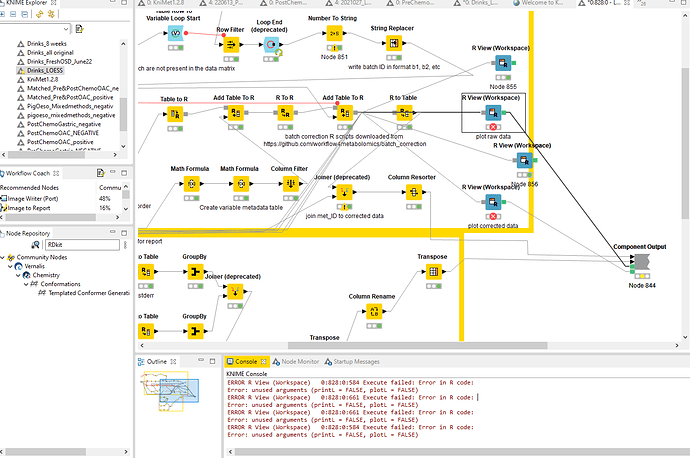Collapse the Chemistry tree node
Screen dimensions: 690x458
point(18,275)
